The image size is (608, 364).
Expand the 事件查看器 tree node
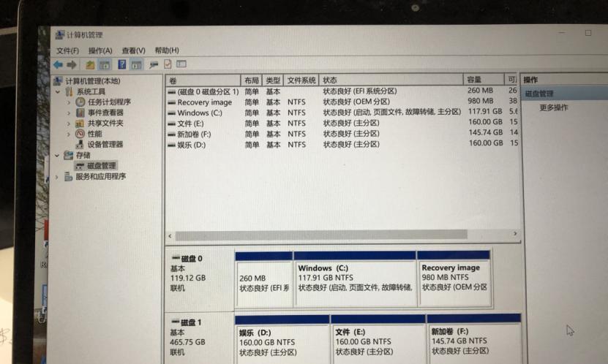point(69,113)
